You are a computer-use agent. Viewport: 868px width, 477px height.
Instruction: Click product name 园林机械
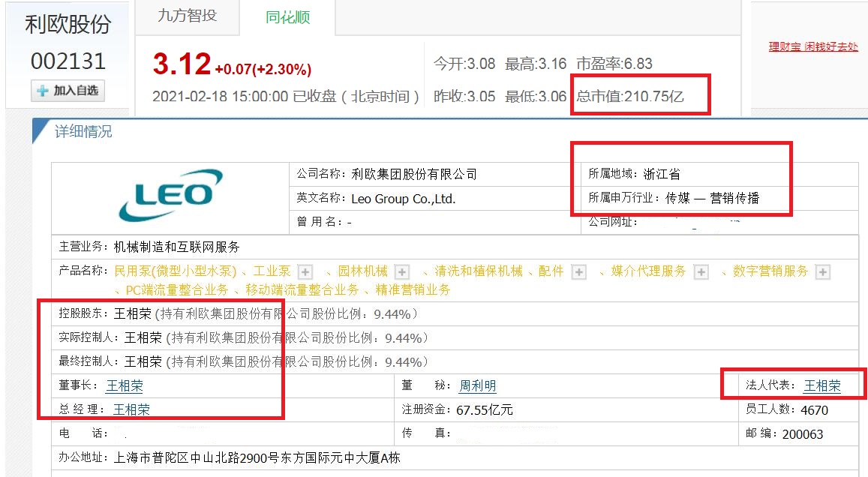[363, 271]
